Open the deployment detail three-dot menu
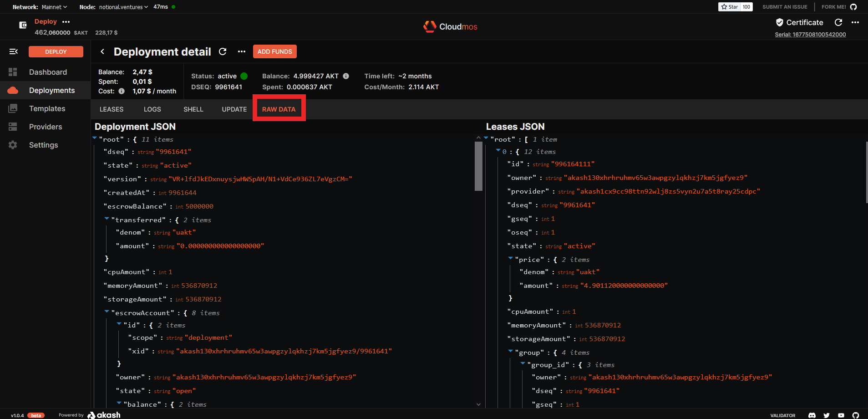Viewport: 868px width, 419px height. point(242,52)
